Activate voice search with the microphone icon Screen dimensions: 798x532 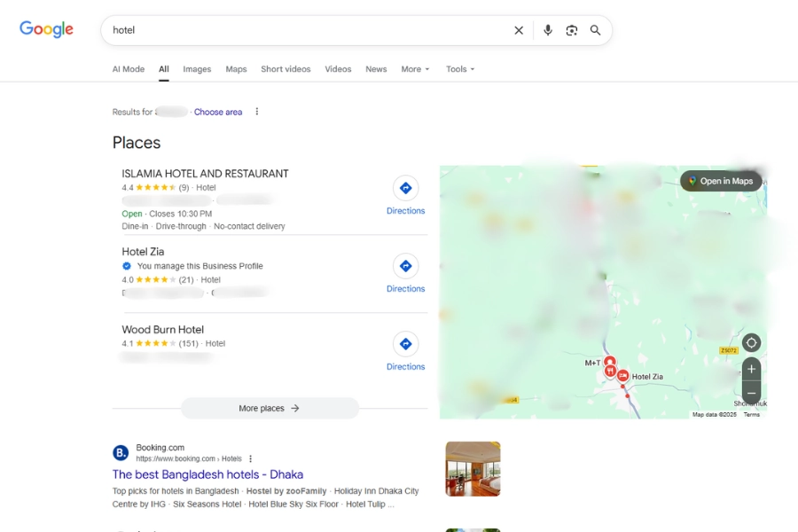click(547, 29)
